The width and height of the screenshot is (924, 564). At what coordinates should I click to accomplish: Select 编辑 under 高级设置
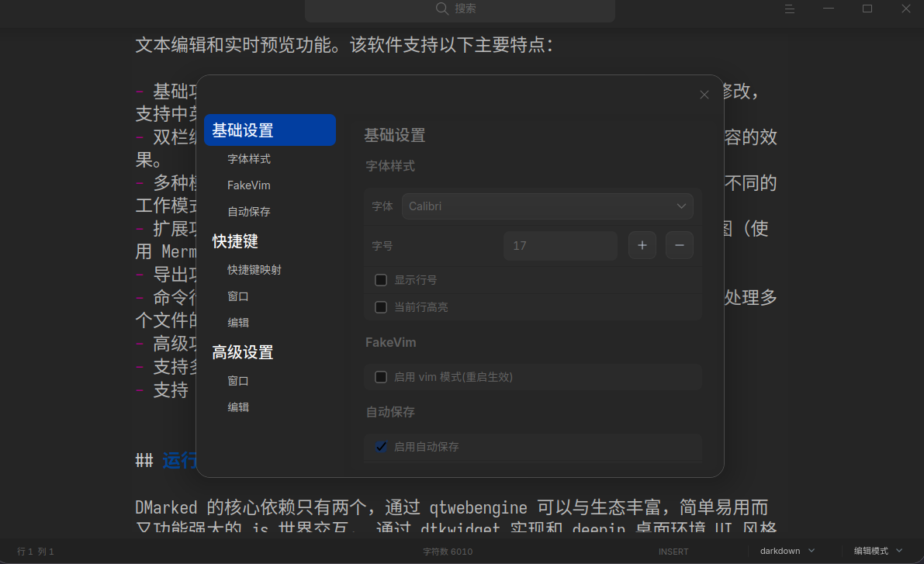[x=238, y=407]
